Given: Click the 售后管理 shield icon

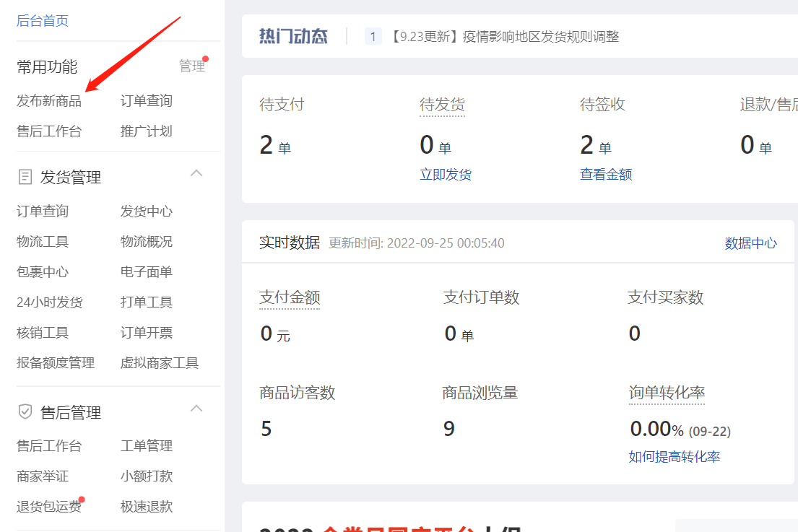Looking at the screenshot, I should [x=25, y=411].
